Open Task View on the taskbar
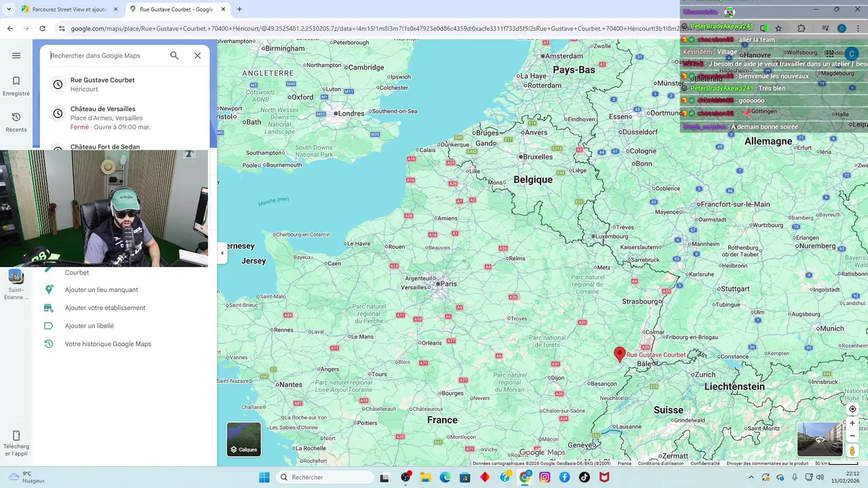The width and height of the screenshot is (868, 488). [385, 477]
